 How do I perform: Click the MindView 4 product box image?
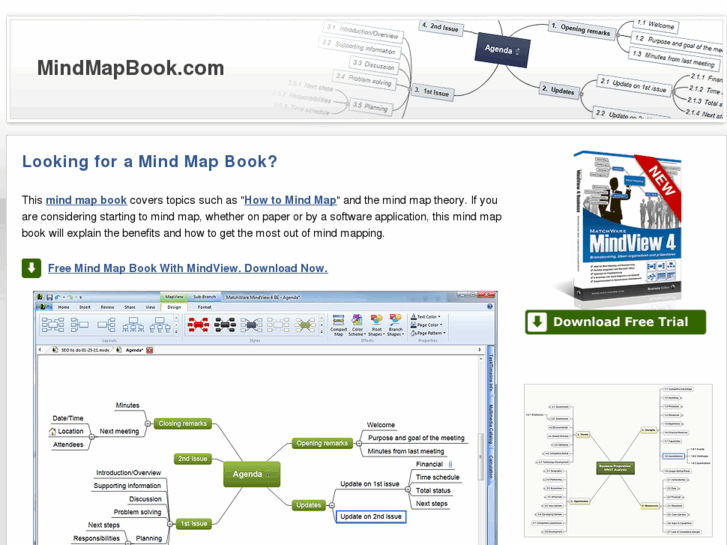627,227
